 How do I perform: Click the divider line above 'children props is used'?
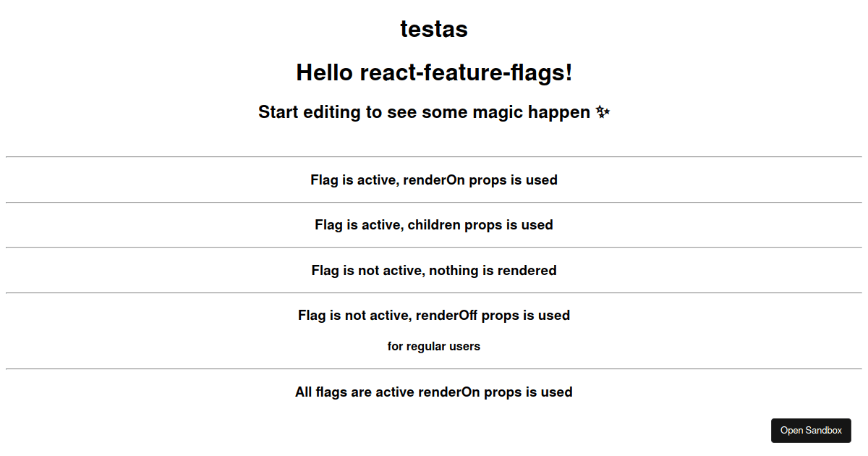coord(434,202)
